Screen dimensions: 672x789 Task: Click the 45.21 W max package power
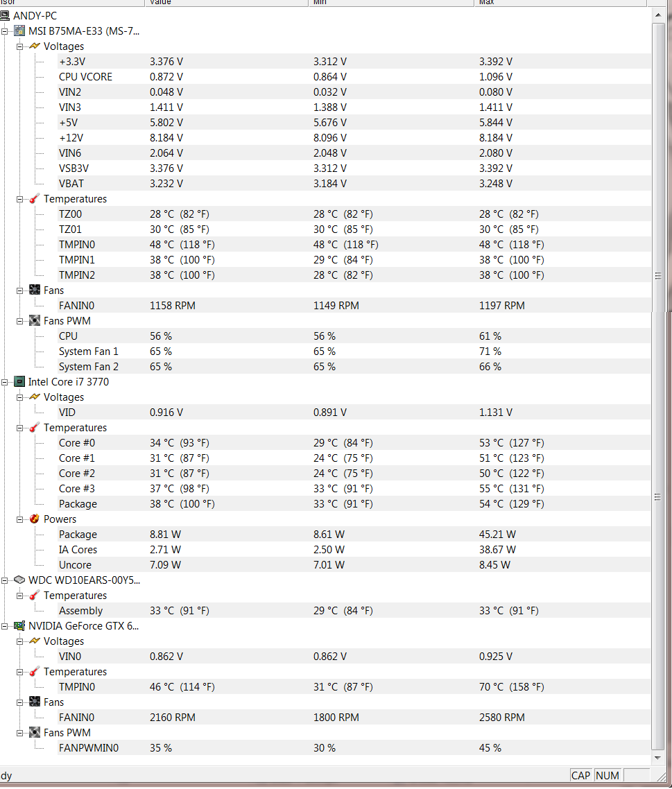[x=497, y=534]
